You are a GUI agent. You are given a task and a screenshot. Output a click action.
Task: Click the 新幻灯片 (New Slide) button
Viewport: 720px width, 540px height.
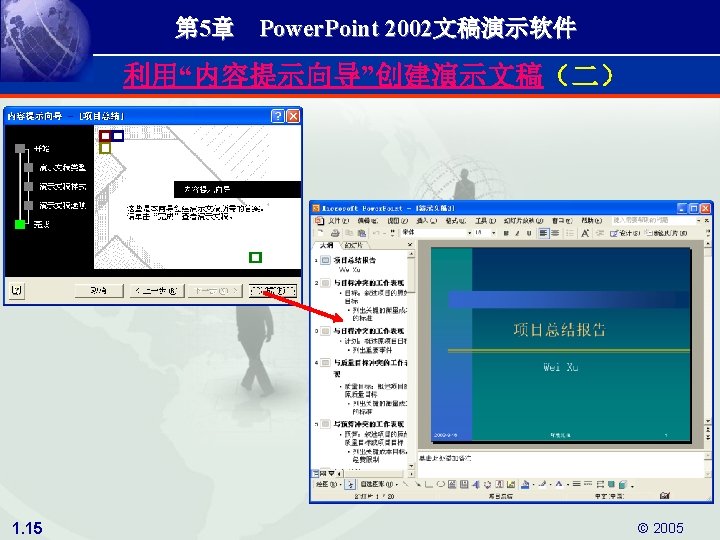(x=665, y=233)
